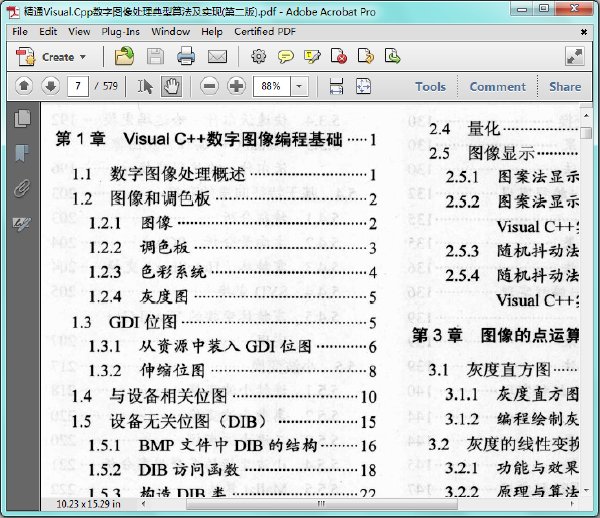Viewport: 600px width, 518px height.
Task: Click the Save floppy disk icon
Action: 155,57
